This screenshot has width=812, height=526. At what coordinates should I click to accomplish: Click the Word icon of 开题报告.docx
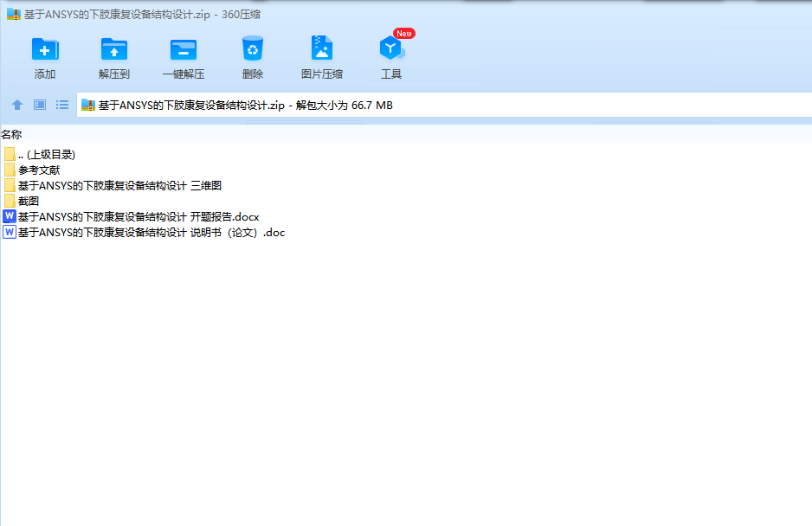[x=10, y=216]
